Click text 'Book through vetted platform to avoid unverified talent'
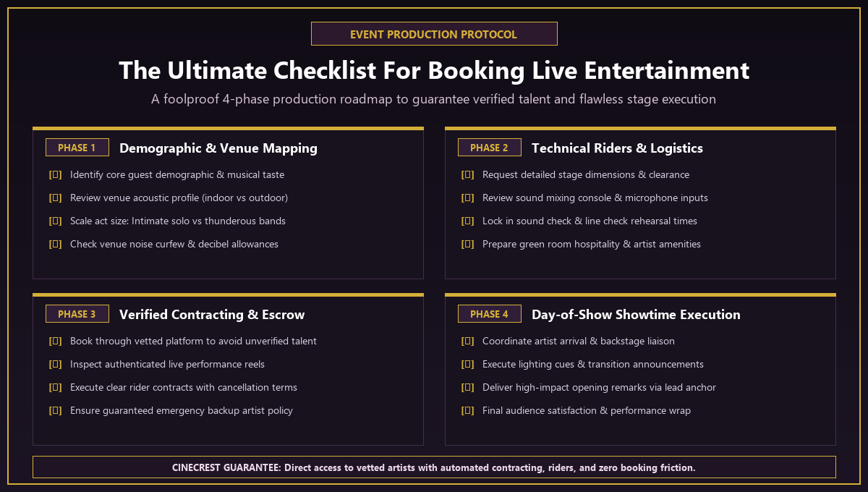 coord(193,342)
